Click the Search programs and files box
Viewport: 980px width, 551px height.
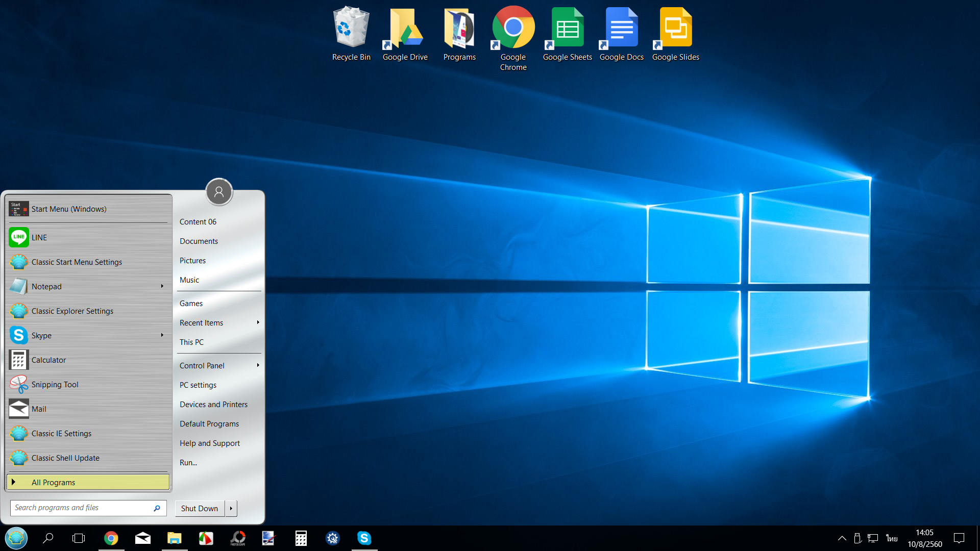pos(82,508)
